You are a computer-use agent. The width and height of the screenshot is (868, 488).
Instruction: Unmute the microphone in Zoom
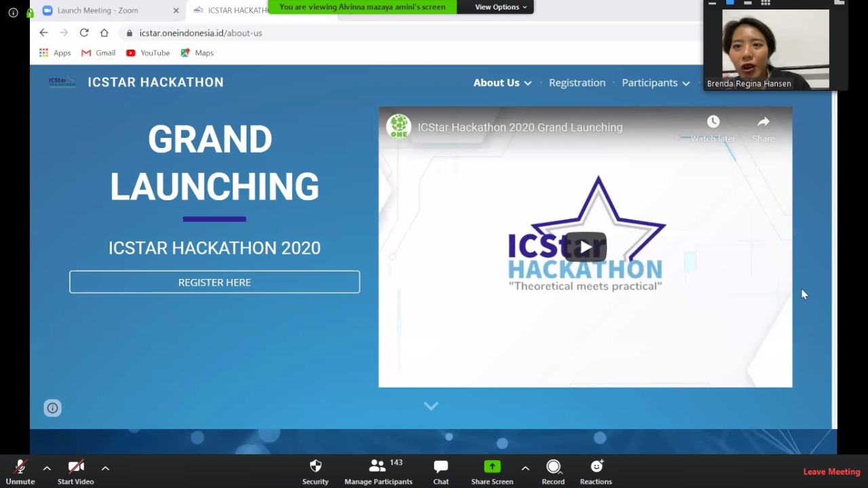20,471
